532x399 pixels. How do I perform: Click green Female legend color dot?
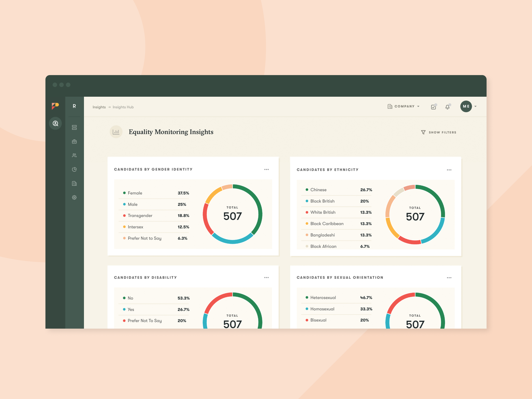tap(124, 193)
